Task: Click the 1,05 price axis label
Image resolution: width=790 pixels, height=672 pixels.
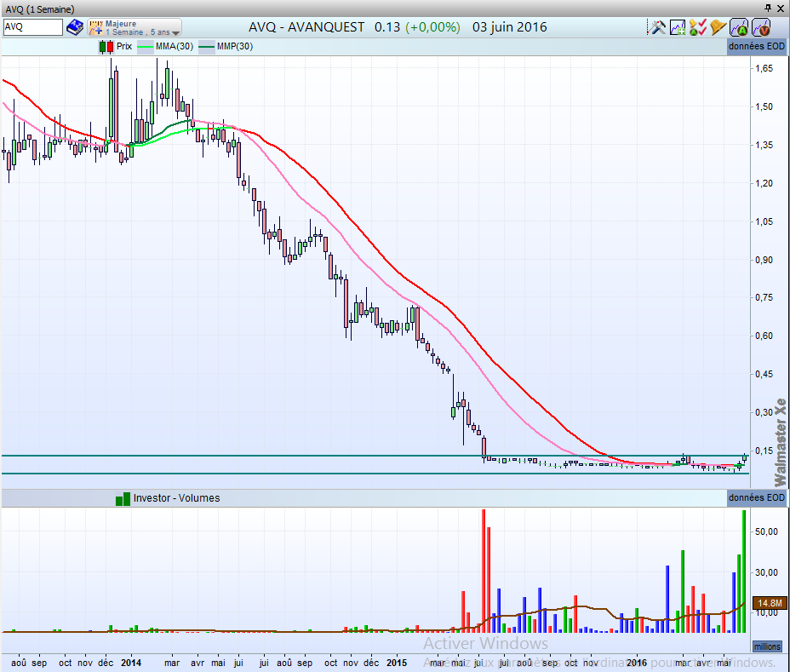Action: tap(764, 221)
